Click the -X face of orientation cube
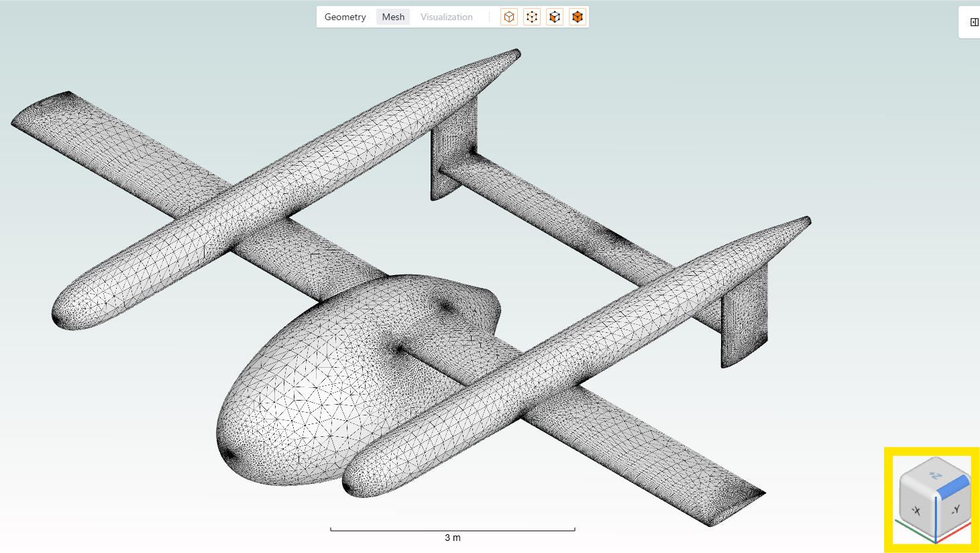This screenshot has width=980, height=553. click(x=916, y=510)
